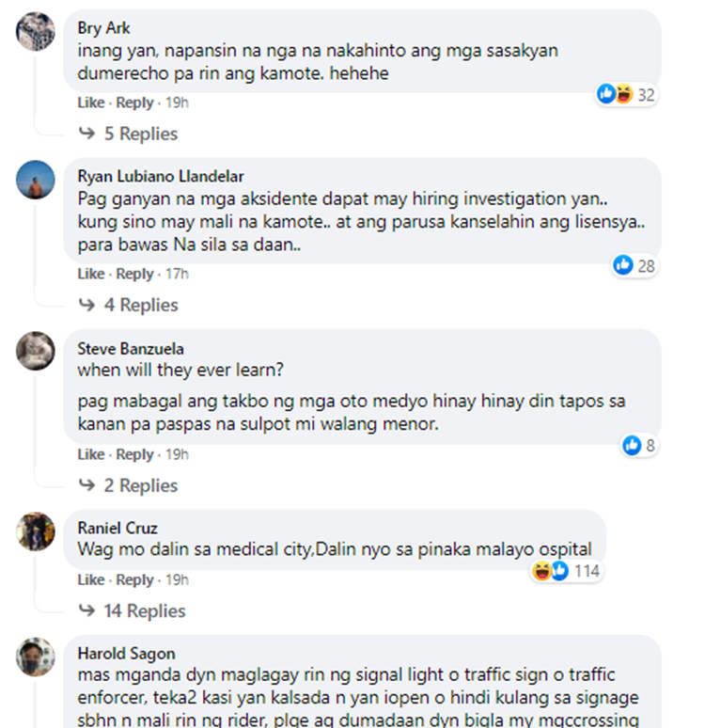The height and width of the screenshot is (728, 705).
Task: Open Bry Ark's profile picture
Action: [x=36, y=31]
